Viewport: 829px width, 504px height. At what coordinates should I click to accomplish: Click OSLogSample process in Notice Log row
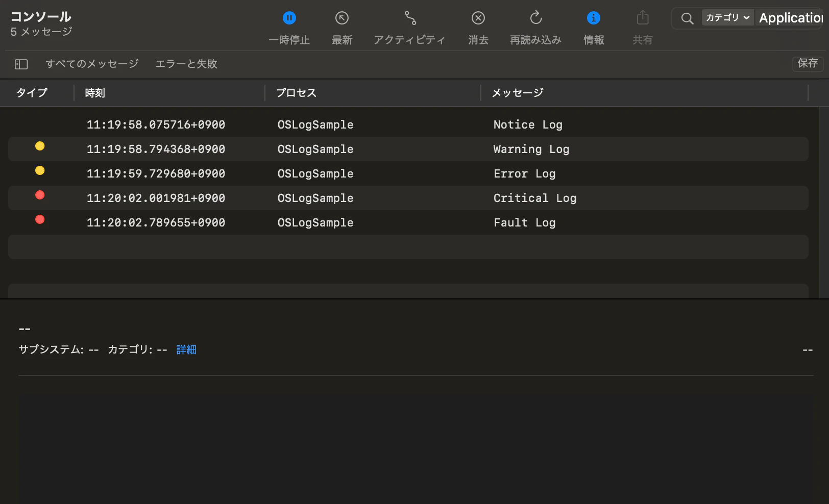coord(315,125)
